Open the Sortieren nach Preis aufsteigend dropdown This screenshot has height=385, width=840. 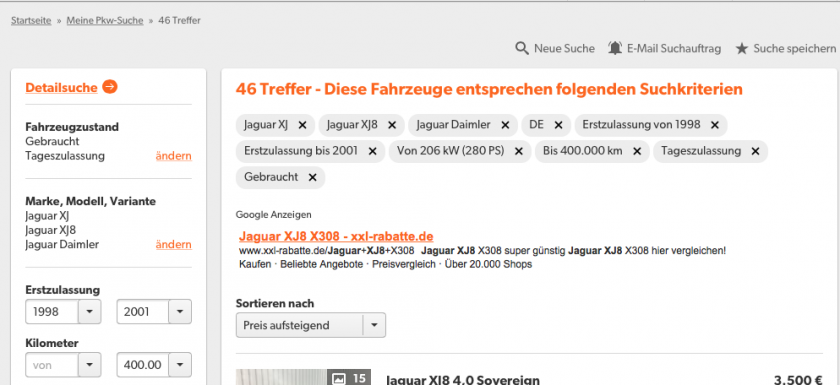[x=311, y=325]
